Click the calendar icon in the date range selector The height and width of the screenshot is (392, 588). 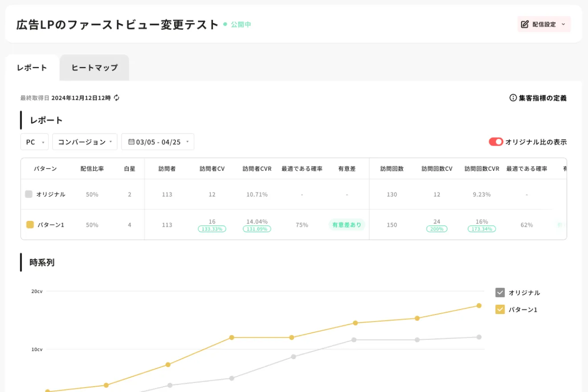tap(131, 142)
